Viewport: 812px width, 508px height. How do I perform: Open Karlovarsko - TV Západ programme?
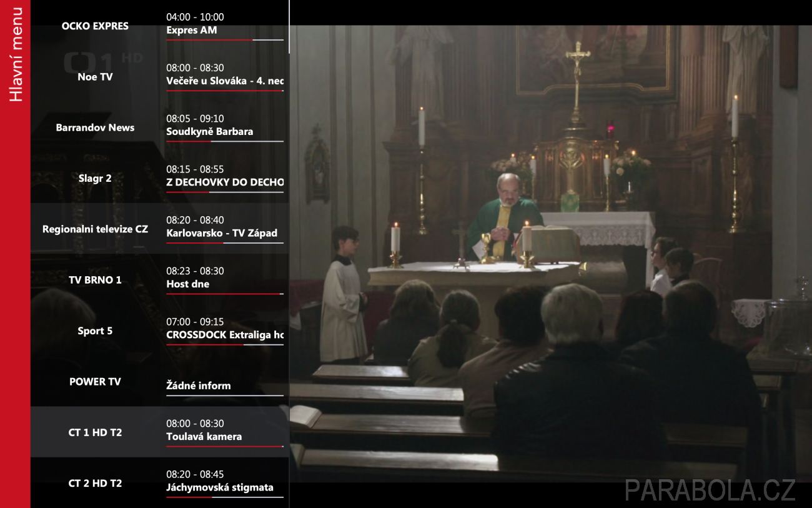tap(222, 233)
